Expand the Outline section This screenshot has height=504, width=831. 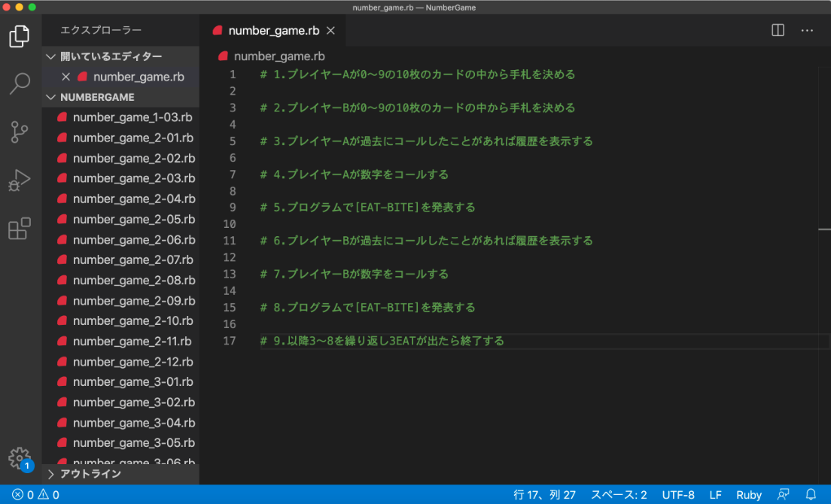pos(120,474)
